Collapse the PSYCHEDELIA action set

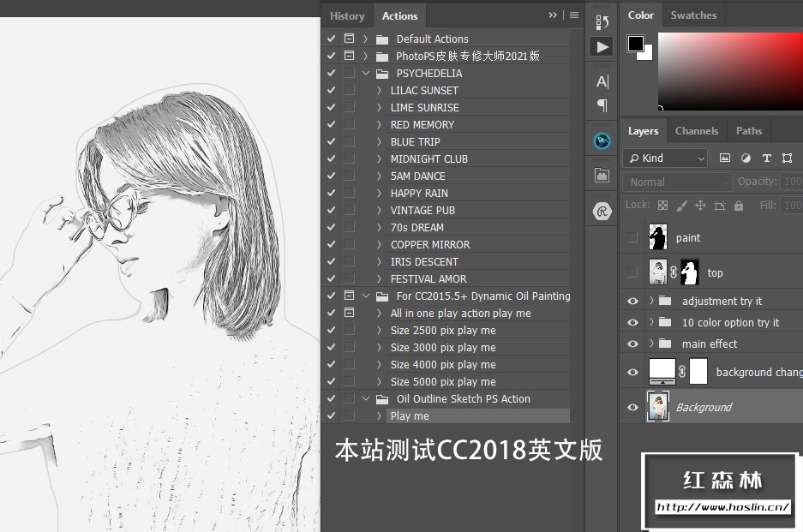[366, 73]
